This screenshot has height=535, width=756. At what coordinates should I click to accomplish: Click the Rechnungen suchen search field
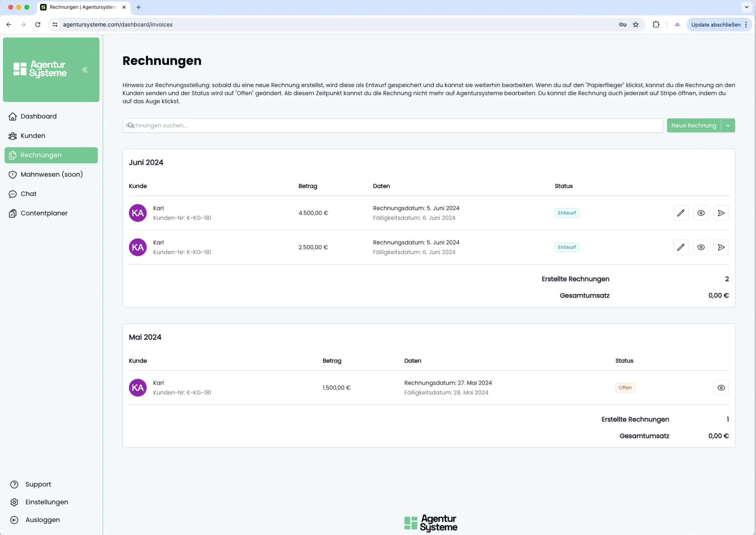point(392,126)
